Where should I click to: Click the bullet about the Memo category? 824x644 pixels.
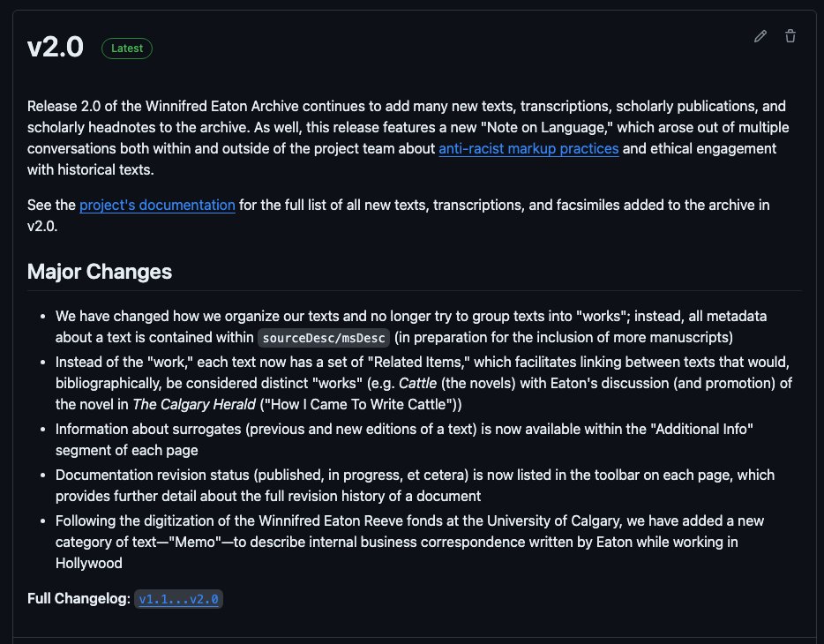(409, 542)
